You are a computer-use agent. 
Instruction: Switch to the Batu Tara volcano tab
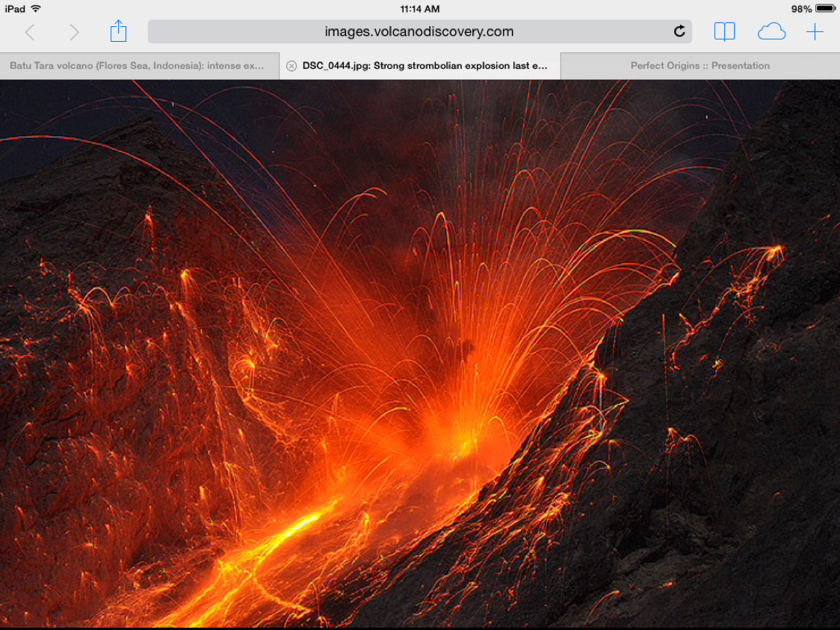tap(137, 66)
